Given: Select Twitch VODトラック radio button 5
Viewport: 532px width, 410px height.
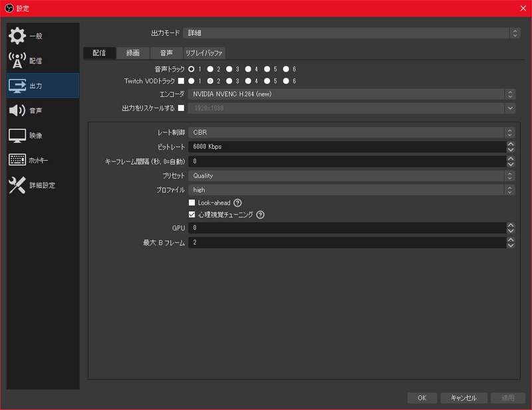Looking at the screenshot, I should click(x=267, y=81).
